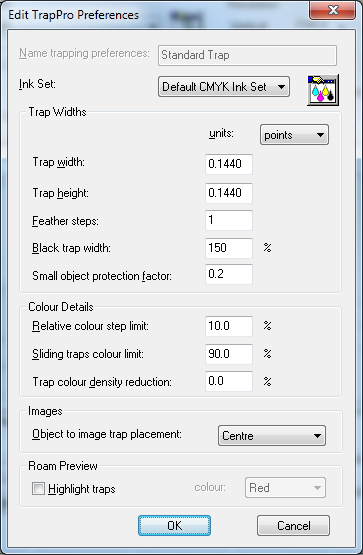
Task: Click Trap colour density reduction field
Action: (x=229, y=381)
